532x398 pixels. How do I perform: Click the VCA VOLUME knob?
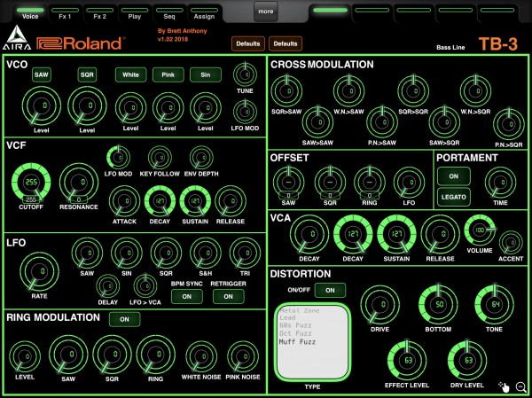click(480, 230)
